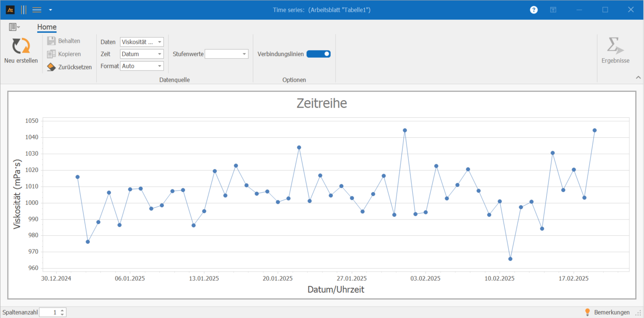This screenshot has height=318, width=644.
Task: Increase Spaltenanzahl with the up arrow
Action: pyautogui.click(x=63, y=310)
